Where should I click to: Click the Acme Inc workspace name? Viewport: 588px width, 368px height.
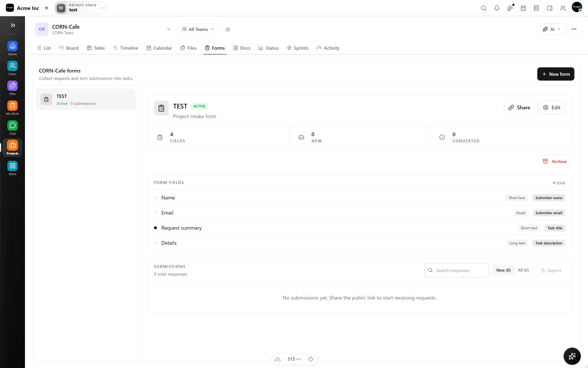pos(28,8)
